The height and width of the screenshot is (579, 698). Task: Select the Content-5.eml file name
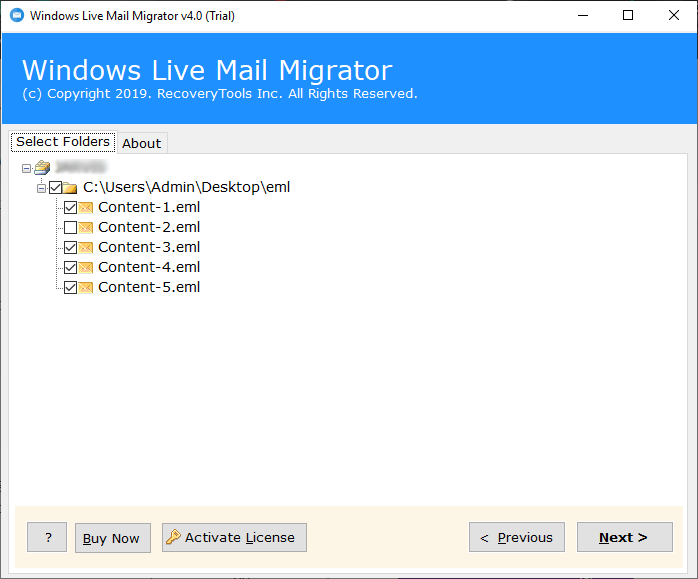(149, 287)
